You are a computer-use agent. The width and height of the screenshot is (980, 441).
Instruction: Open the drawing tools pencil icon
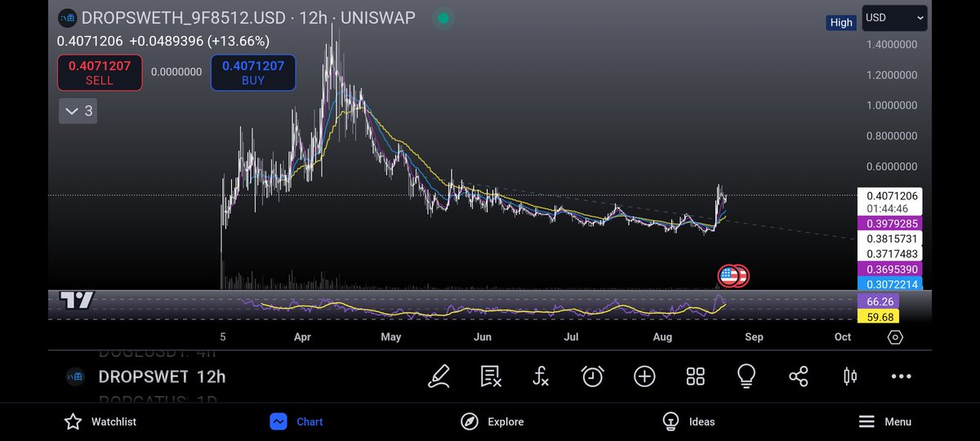click(x=439, y=376)
